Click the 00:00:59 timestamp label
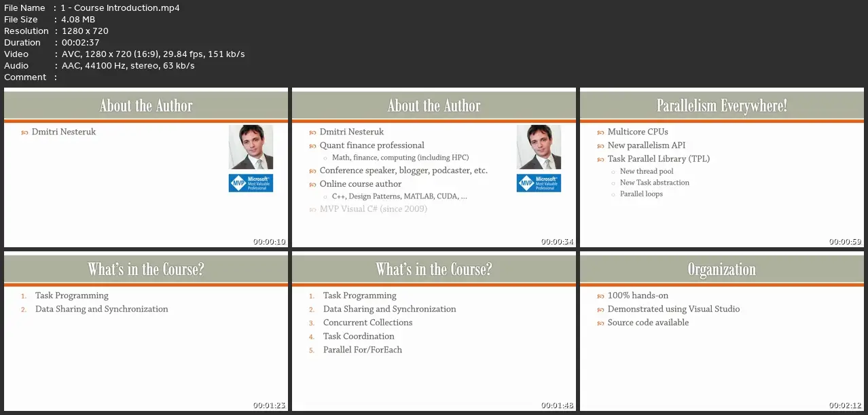 846,242
